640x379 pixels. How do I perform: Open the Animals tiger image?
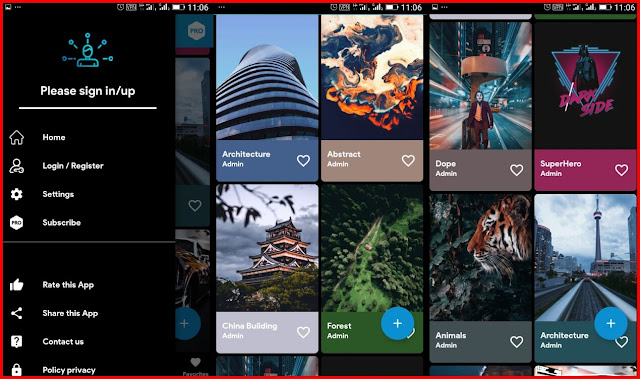point(480,257)
